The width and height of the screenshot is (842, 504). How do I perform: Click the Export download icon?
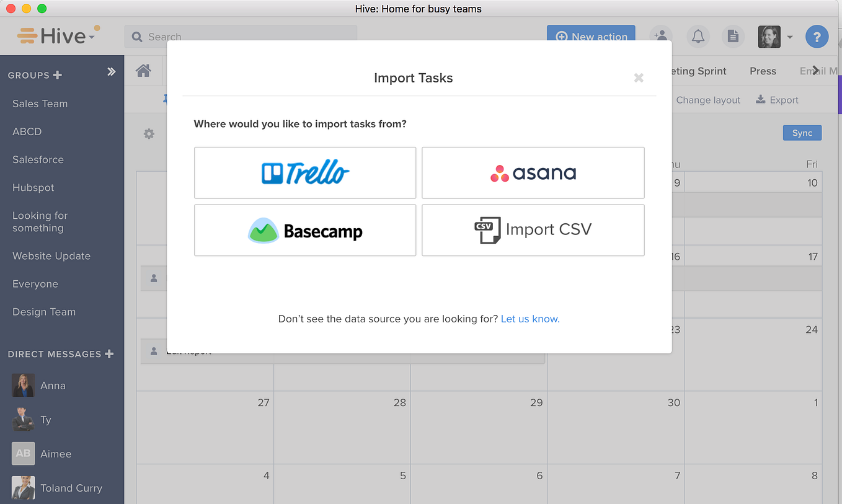pyautogui.click(x=760, y=99)
